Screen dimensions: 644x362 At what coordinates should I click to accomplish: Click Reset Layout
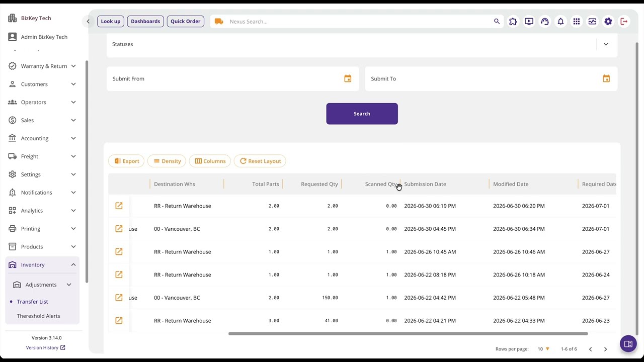260,161
